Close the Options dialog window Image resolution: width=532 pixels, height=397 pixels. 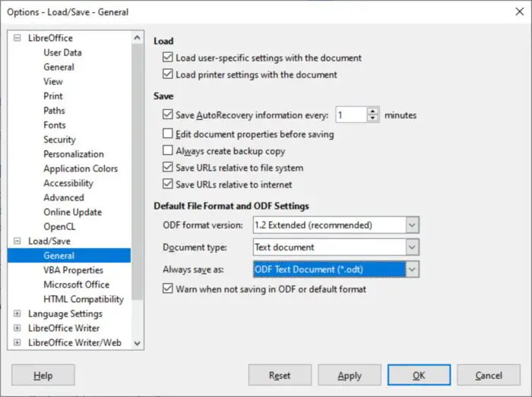[519, 11]
